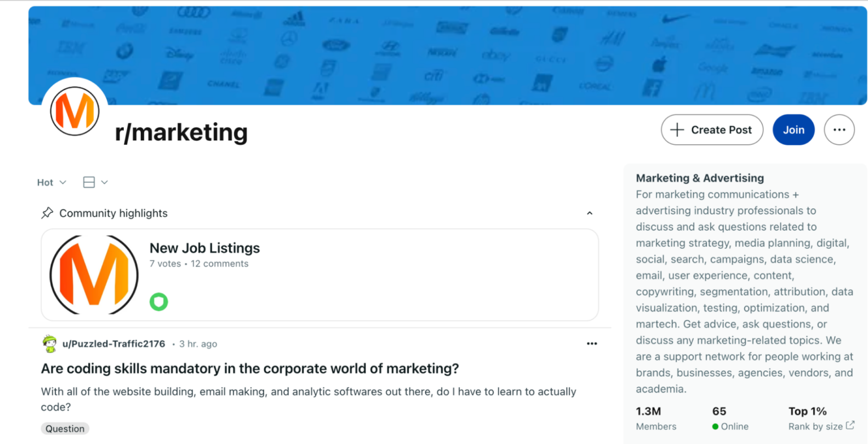868x444 pixels.
Task: Click the pin icon next to Community highlights
Action: [x=46, y=213]
